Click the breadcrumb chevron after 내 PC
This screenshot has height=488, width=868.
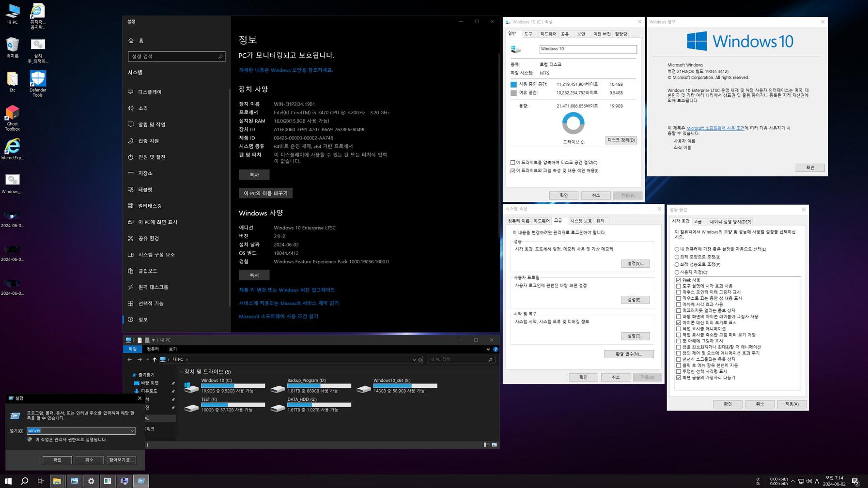coord(187,360)
